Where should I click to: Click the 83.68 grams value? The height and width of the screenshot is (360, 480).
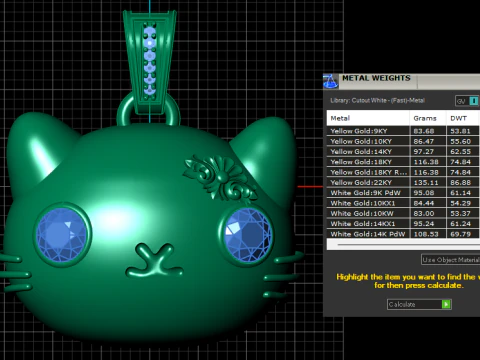(424, 131)
